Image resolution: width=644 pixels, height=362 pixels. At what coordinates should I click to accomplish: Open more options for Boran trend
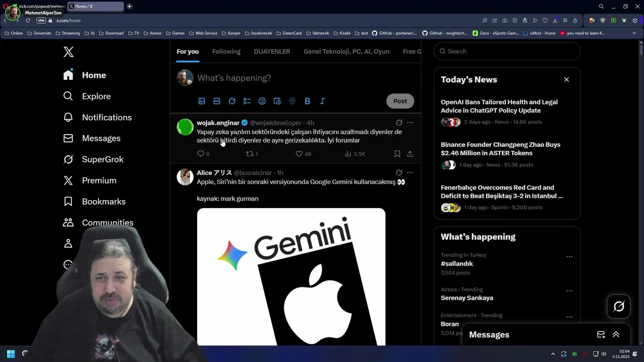pos(570,317)
